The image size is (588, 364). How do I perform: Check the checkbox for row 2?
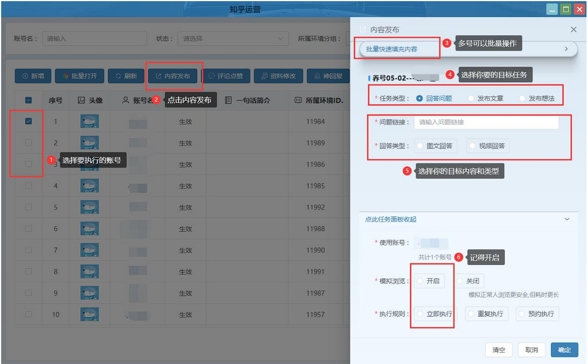(28, 143)
